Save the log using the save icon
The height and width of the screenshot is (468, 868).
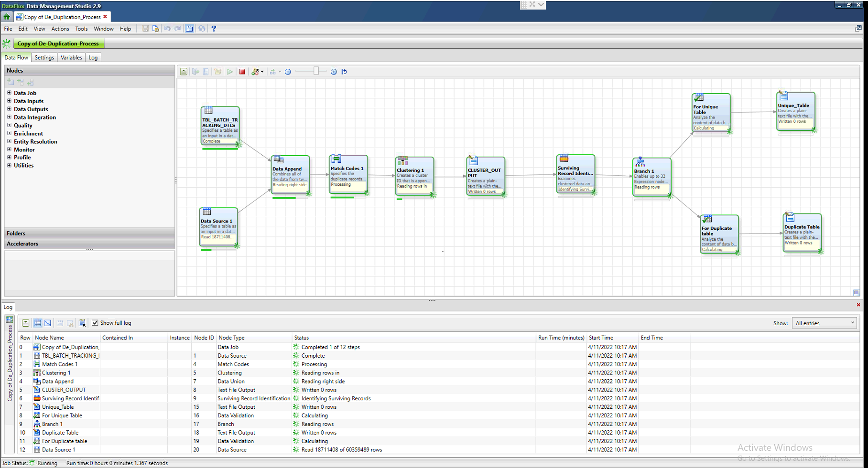click(x=60, y=323)
